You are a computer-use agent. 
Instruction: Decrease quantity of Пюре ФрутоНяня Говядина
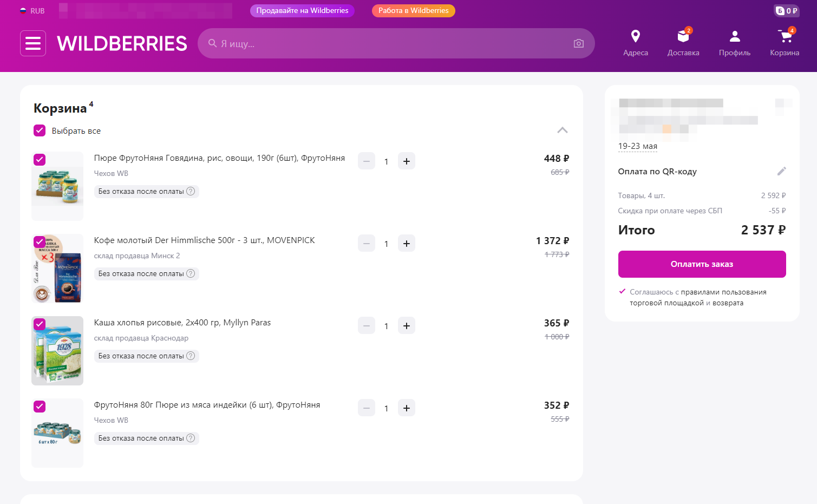(367, 161)
